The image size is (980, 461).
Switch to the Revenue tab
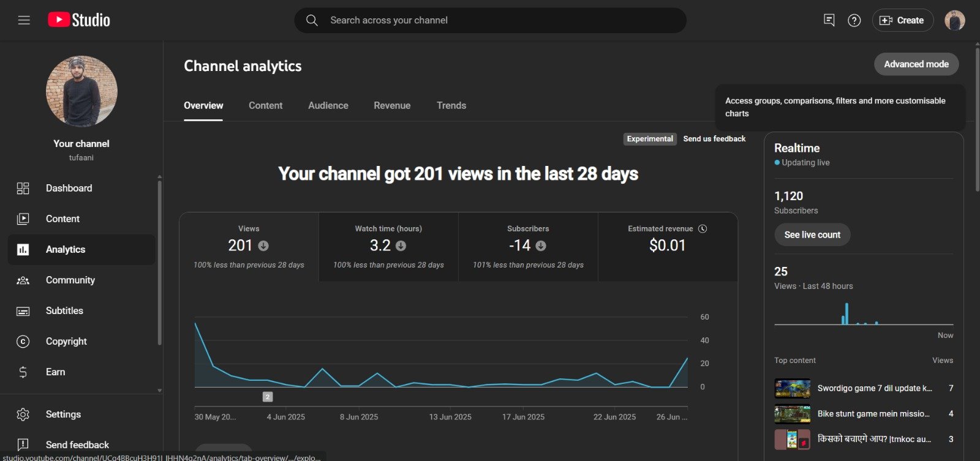[392, 105]
